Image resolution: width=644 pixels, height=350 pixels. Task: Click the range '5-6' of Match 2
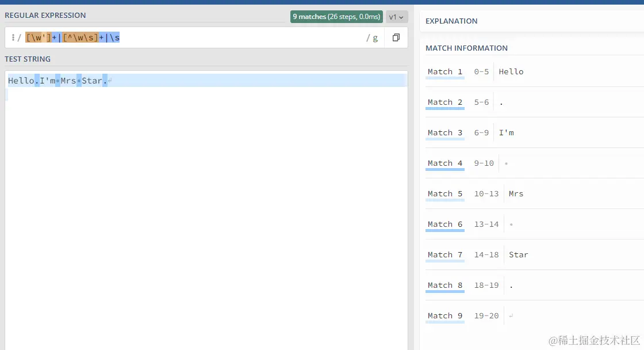[x=481, y=102]
